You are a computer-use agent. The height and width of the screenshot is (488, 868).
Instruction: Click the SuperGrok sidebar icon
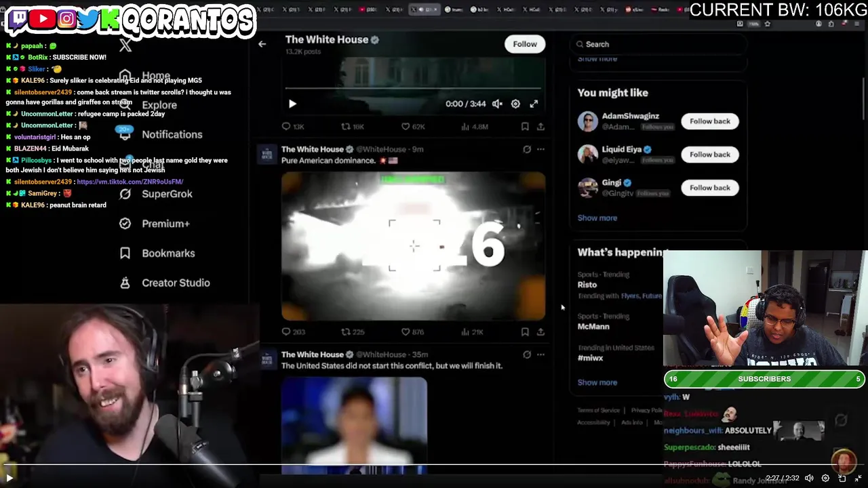pyautogui.click(x=125, y=194)
